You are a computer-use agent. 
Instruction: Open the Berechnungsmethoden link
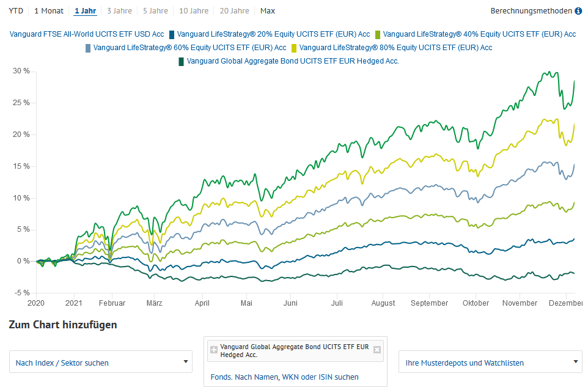point(531,11)
